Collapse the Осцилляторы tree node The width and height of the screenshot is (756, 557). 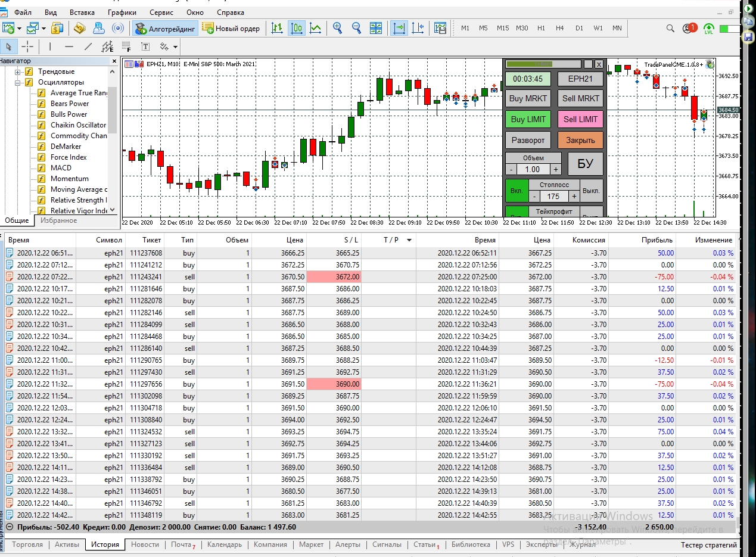(x=18, y=83)
